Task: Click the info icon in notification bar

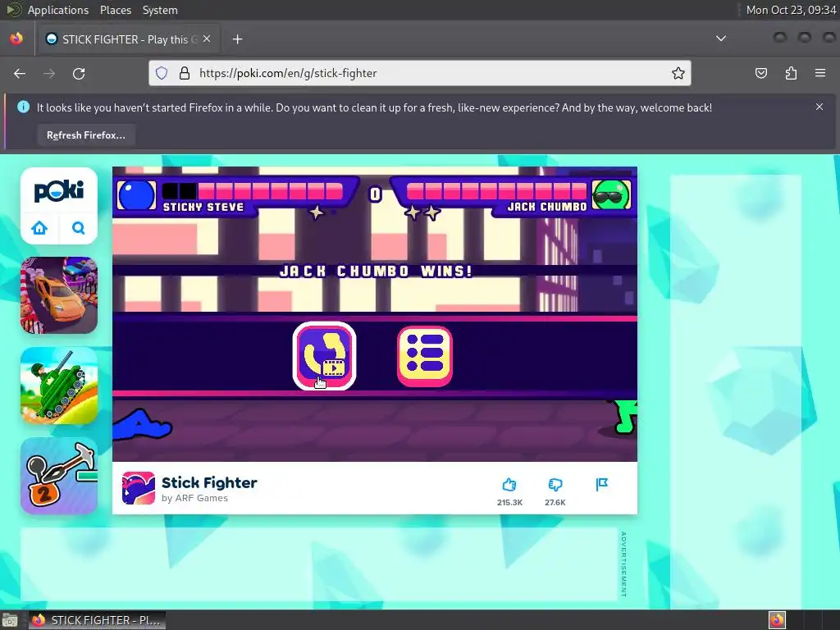Action: click(23, 107)
